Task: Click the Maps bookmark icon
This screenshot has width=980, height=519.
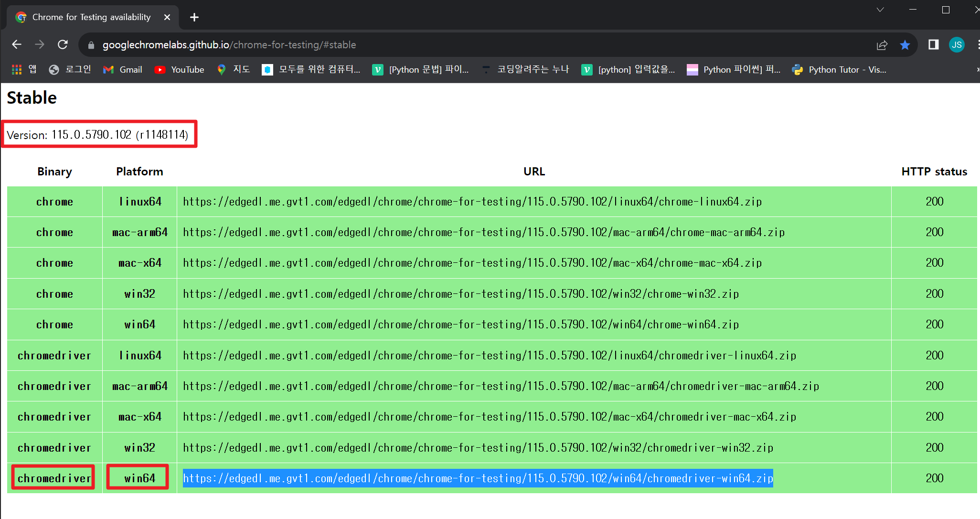Action: click(x=220, y=69)
